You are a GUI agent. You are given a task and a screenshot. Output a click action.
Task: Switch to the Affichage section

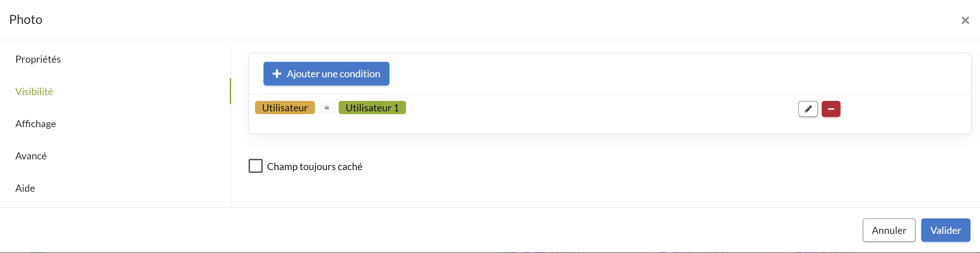tap(36, 124)
